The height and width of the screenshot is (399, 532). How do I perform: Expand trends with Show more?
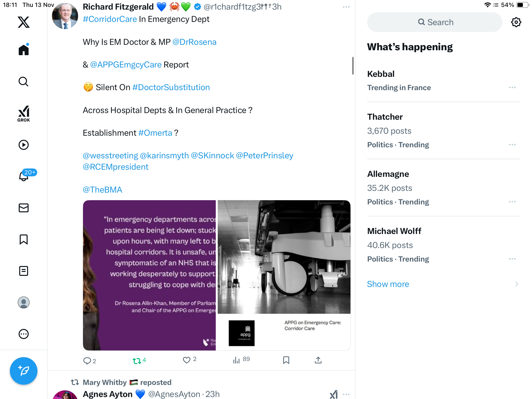(x=388, y=284)
